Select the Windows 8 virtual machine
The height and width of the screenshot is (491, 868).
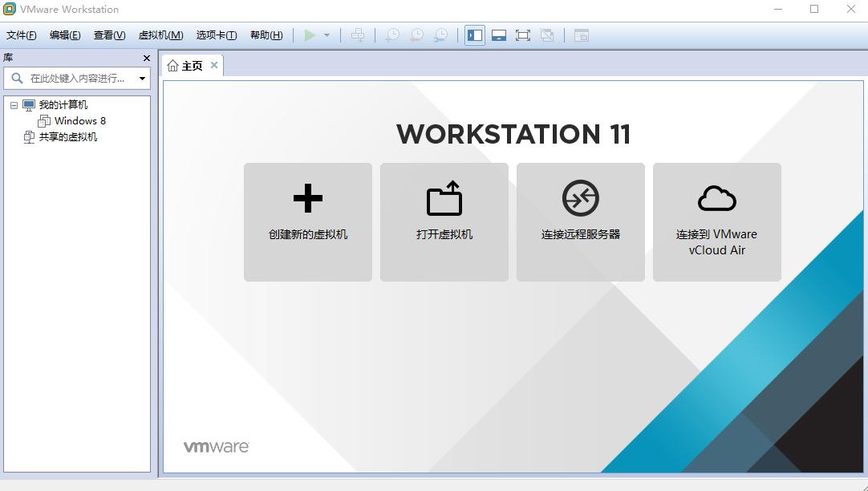[x=79, y=120]
